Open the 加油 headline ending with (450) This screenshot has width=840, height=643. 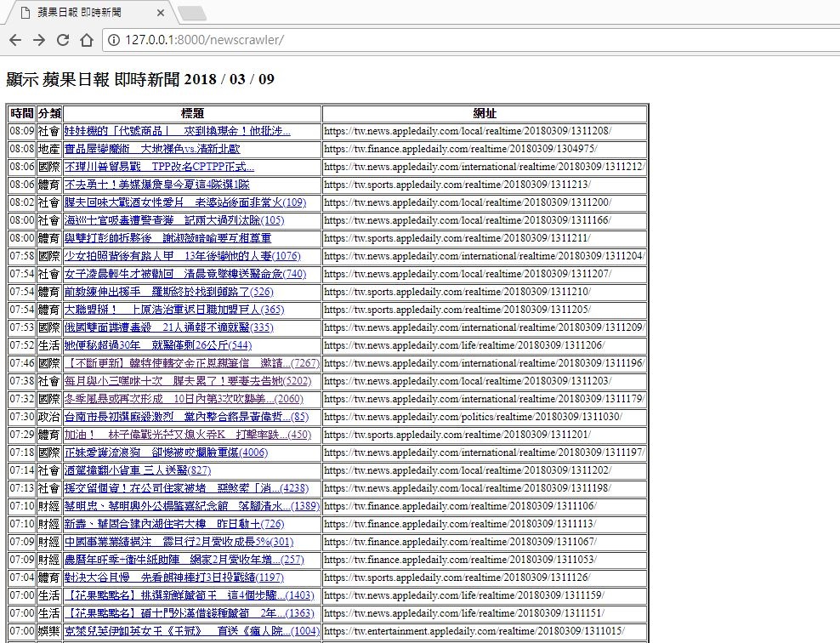(188, 435)
